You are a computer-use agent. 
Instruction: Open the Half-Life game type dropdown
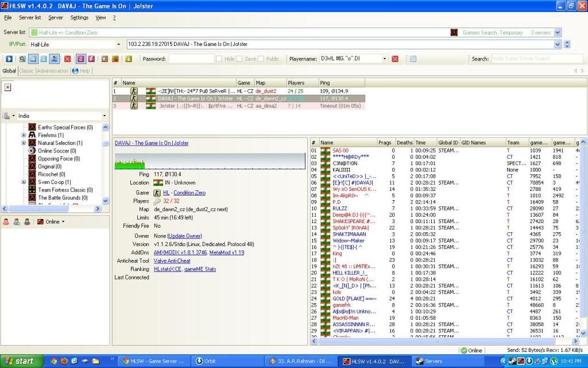click(x=119, y=44)
